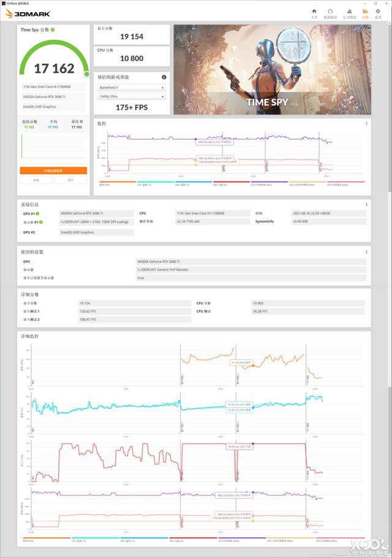Click the CPU score 10 800 at top
This screenshot has width=392, height=558.
point(132,58)
